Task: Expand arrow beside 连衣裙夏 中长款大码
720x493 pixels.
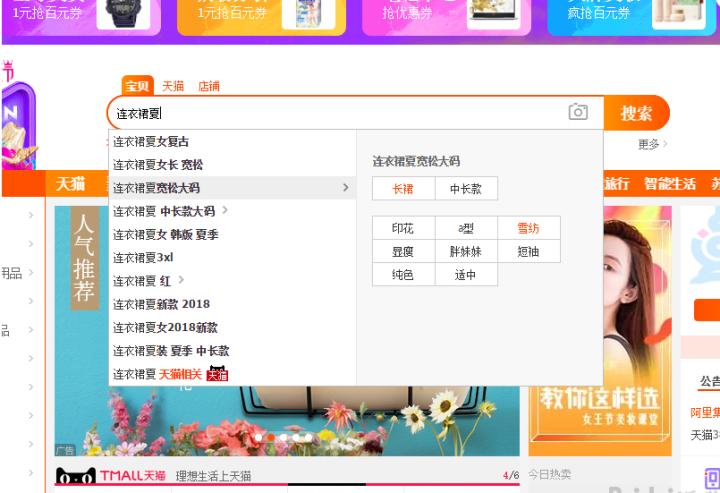Action: [x=225, y=210]
